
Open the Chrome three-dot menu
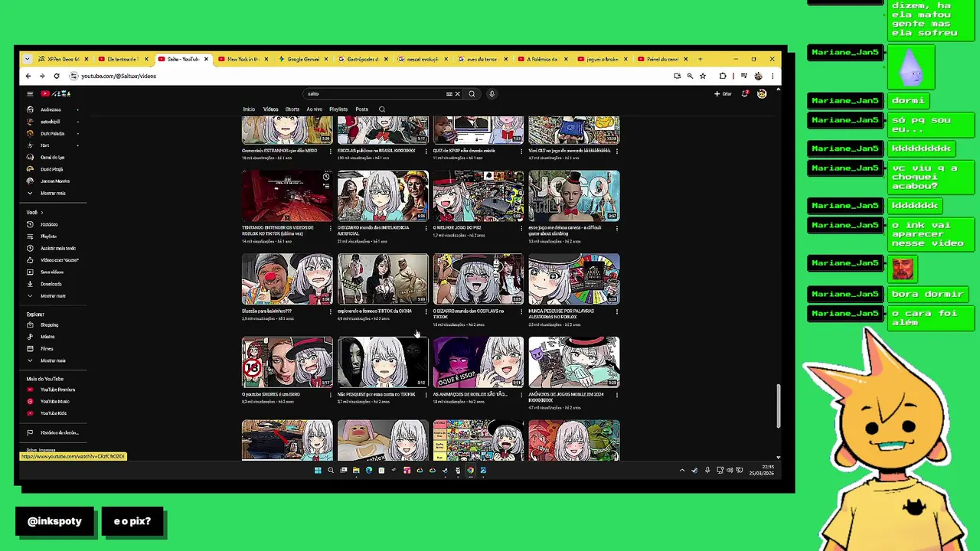773,76
